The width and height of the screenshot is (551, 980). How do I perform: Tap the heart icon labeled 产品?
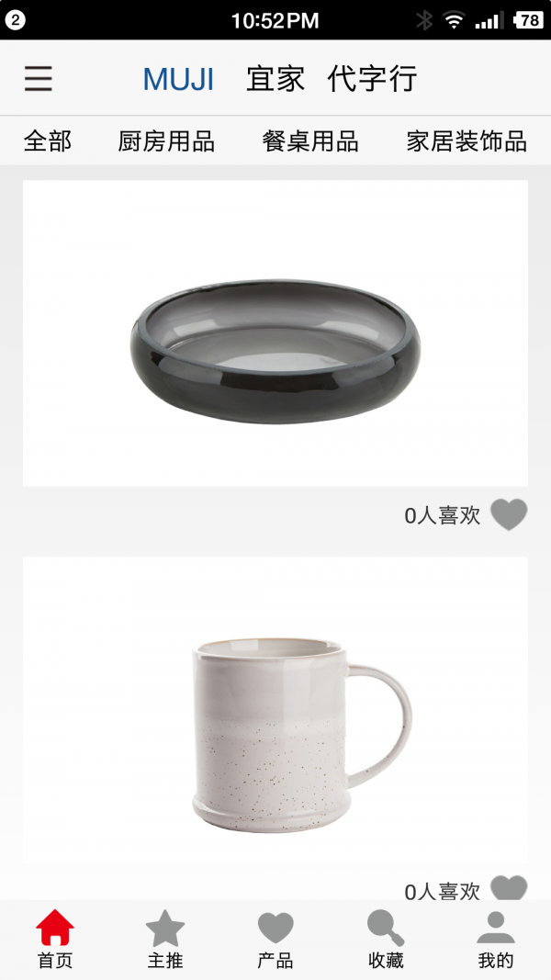click(x=275, y=929)
